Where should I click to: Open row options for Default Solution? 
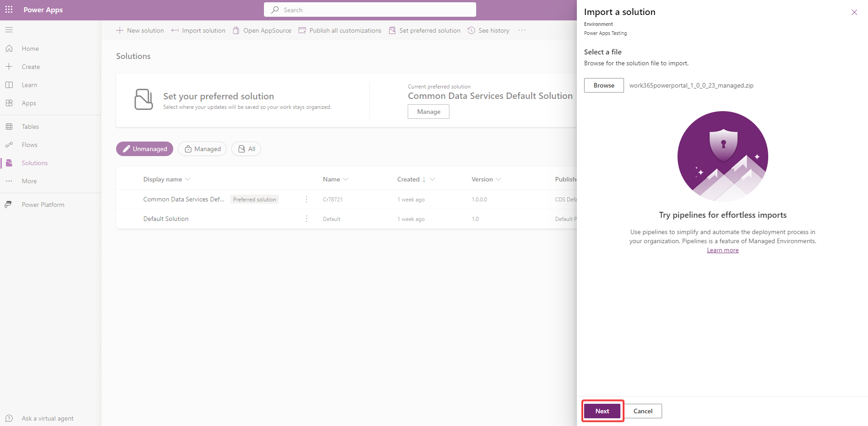(307, 219)
